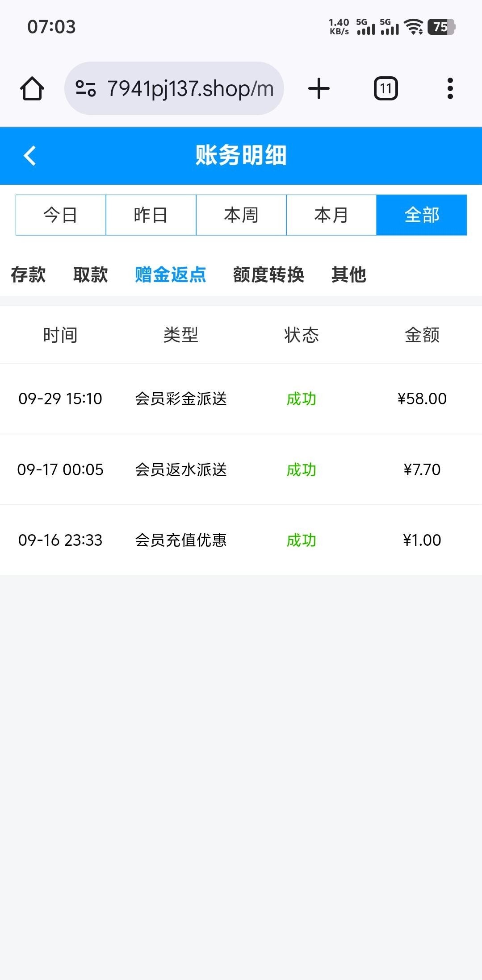Viewport: 482px width, 980px height.
Task: Open a new tab with plus icon
Action: coord(319,88)
